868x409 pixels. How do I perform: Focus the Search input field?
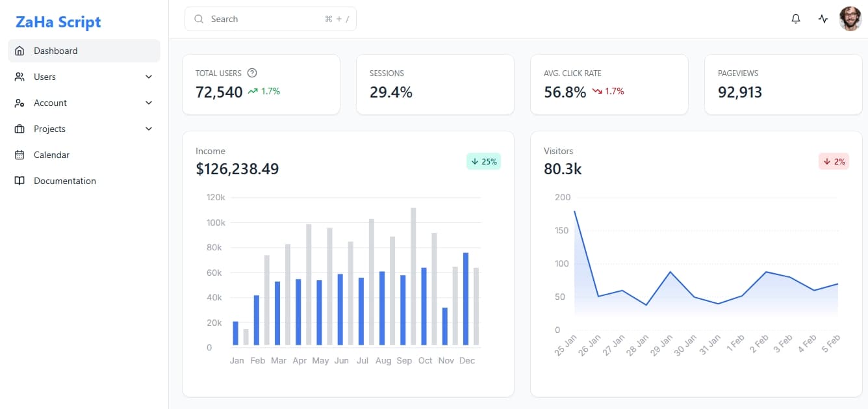(x=266, y=19)
